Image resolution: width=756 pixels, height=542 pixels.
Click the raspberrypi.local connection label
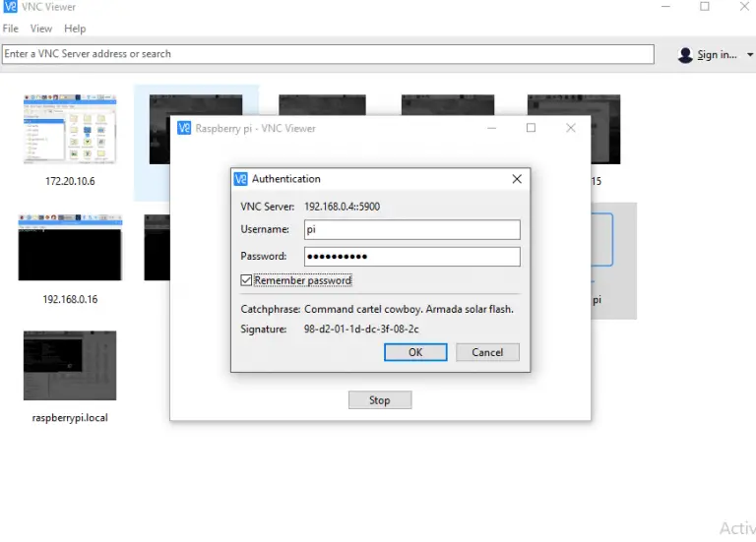coord(70,418)
